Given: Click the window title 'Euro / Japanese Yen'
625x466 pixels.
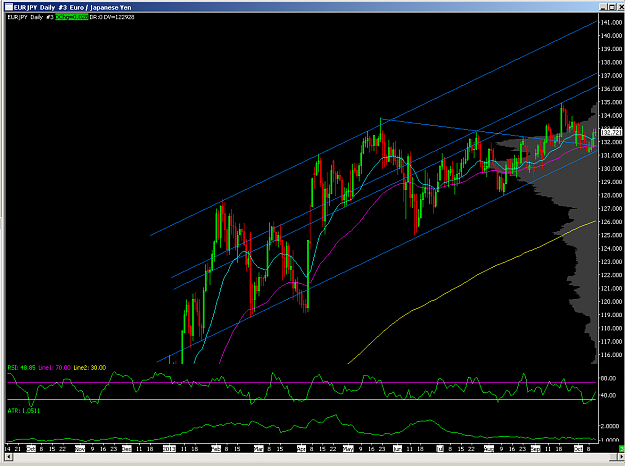Looking at the screenshot, I should coord(101,7).
